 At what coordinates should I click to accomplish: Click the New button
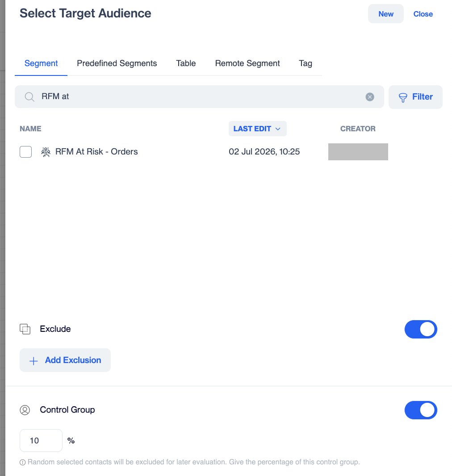coord(386,14)
